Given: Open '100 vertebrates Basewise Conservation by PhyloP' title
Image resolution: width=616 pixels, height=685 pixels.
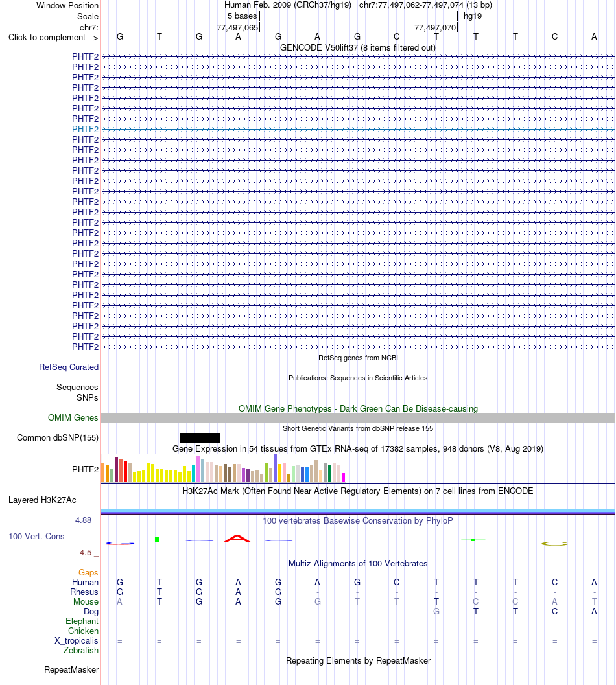Looking at the screenshot, I should [x=358, y=521].
